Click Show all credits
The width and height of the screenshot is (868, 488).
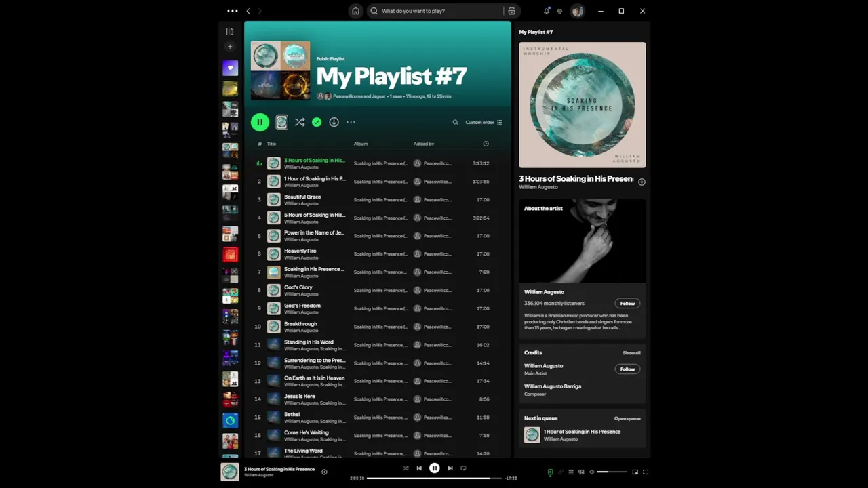click(x=631, y=353)
